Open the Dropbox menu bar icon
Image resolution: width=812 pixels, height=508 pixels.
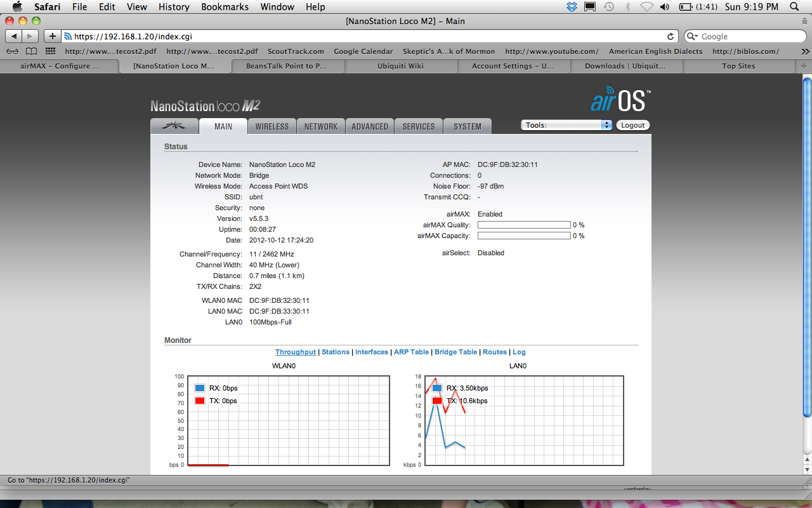[x=572, y=7]
